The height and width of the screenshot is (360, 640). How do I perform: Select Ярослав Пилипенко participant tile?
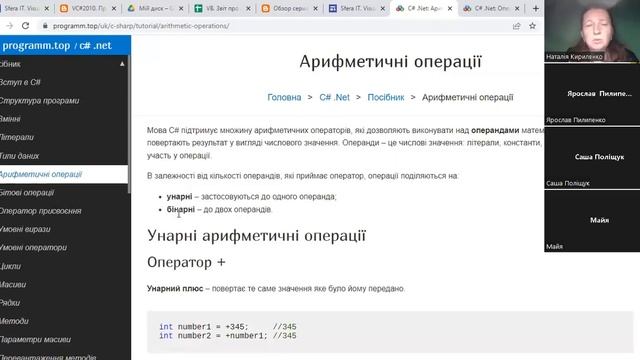[x=592, y=94]
